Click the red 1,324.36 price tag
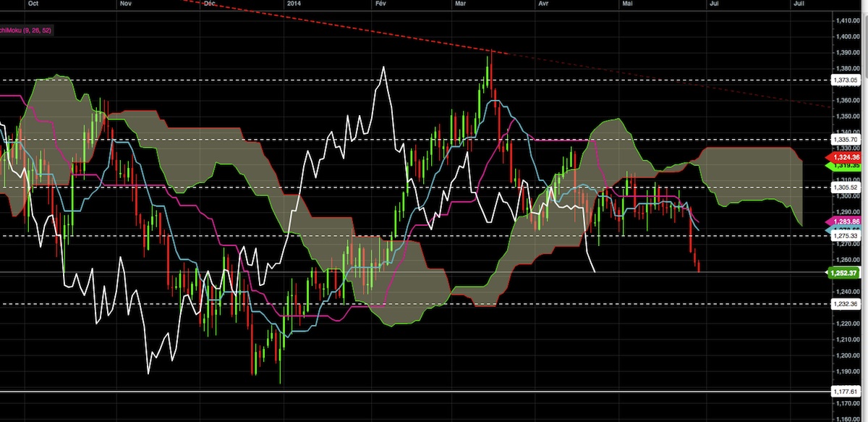This screenshot has height=422, width=868. 845,157
